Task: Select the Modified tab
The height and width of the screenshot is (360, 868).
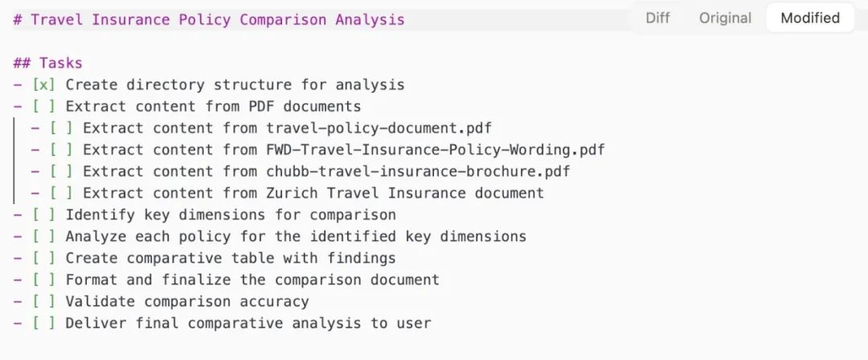Action: click(x=810, y=18)
